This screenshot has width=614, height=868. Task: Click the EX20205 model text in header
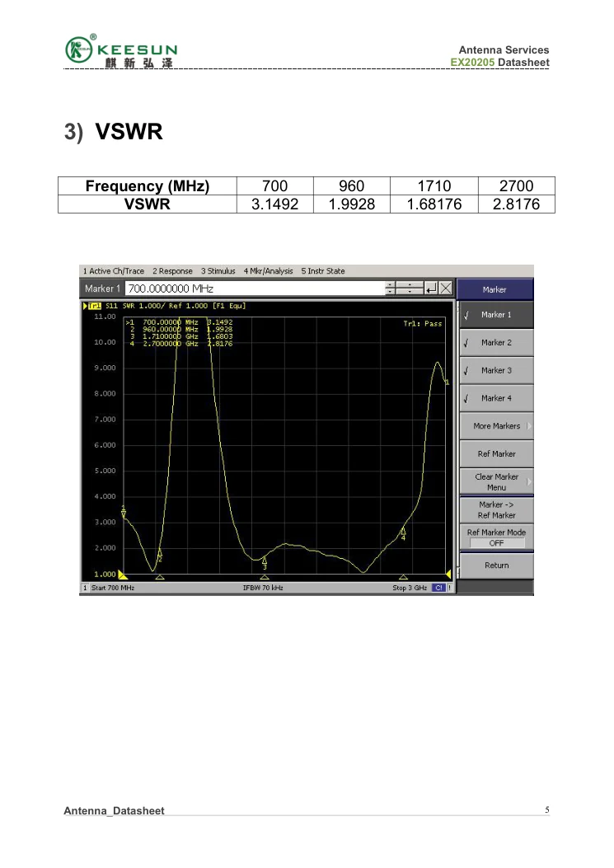pyautogui.click(x=472, y=63)
